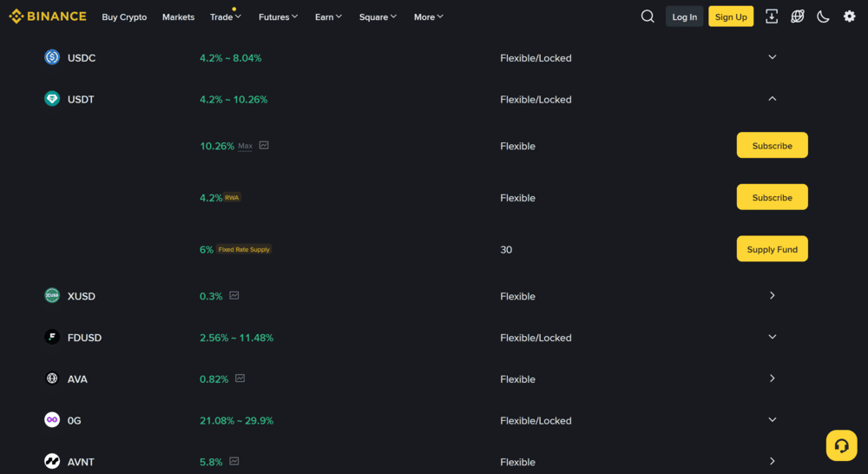The height and width of the screenshot is (474, 868).
Task: Click the XUSD coin icon
Action: click(x=52, y=296)
